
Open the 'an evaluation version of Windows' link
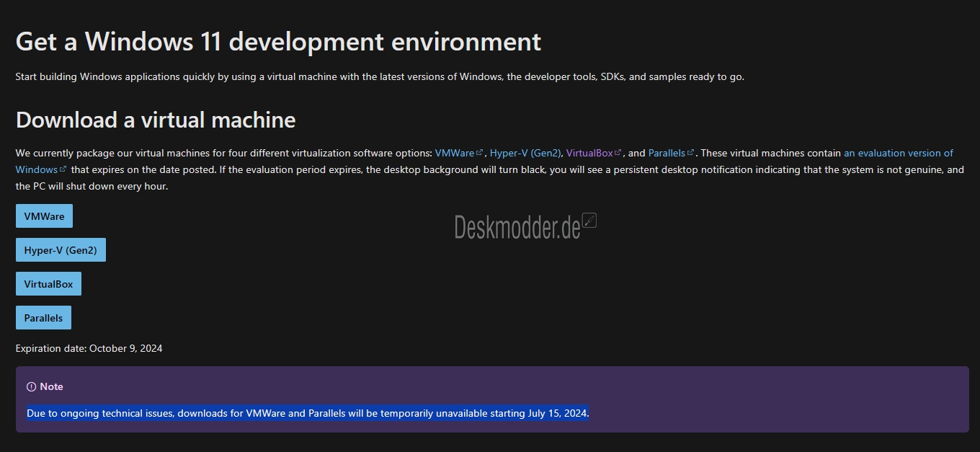pos(898,153)
